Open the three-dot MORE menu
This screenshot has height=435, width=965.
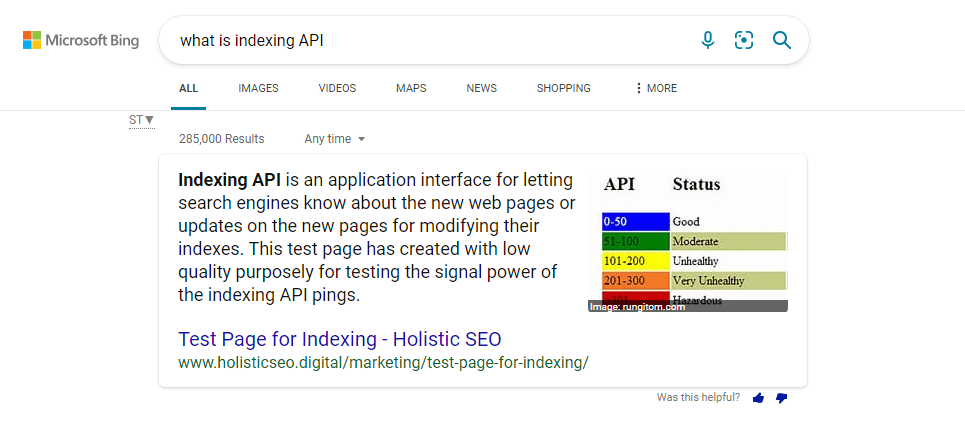coord(655,88)
